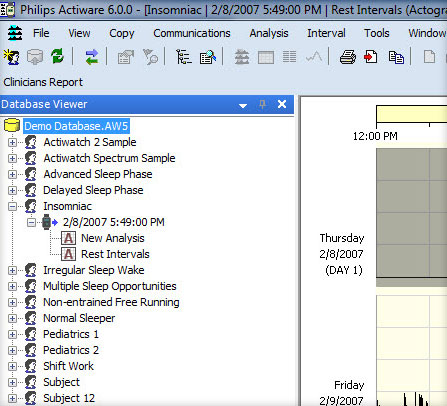Click the subject head icon for Normal Sleeper

31,318
